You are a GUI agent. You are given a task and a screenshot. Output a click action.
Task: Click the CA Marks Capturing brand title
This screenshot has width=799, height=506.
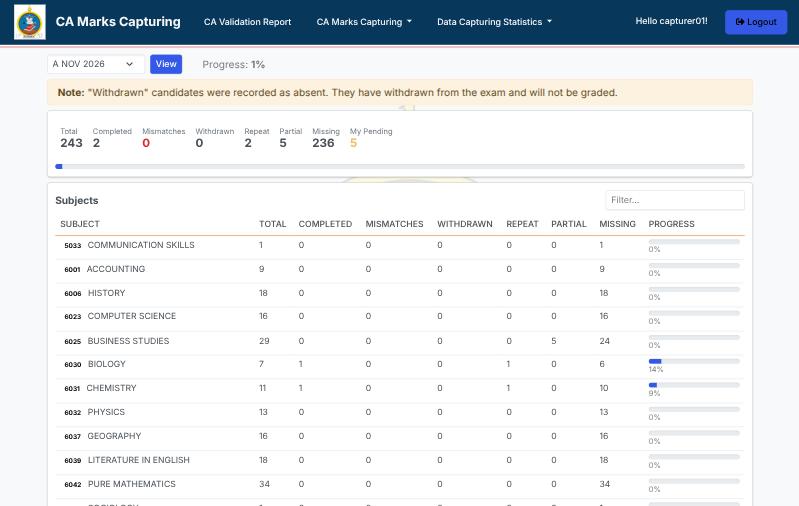pos(118,22)
